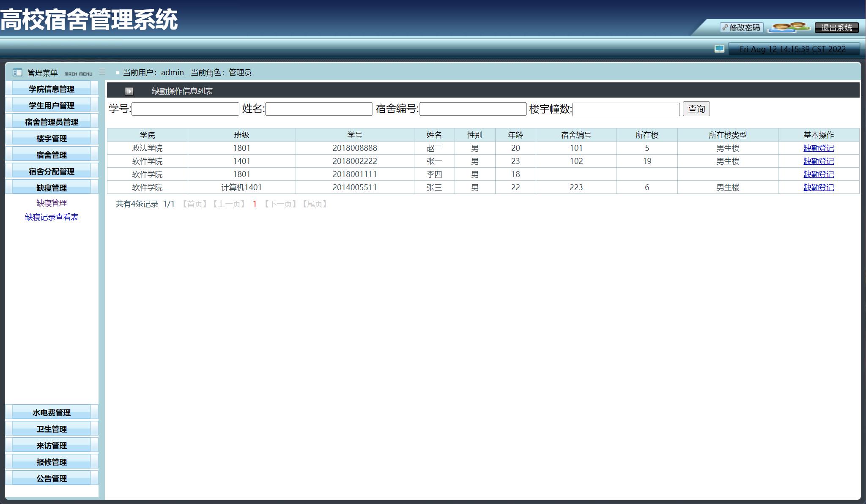Open 修改密码 change password button

pos(741,28)
